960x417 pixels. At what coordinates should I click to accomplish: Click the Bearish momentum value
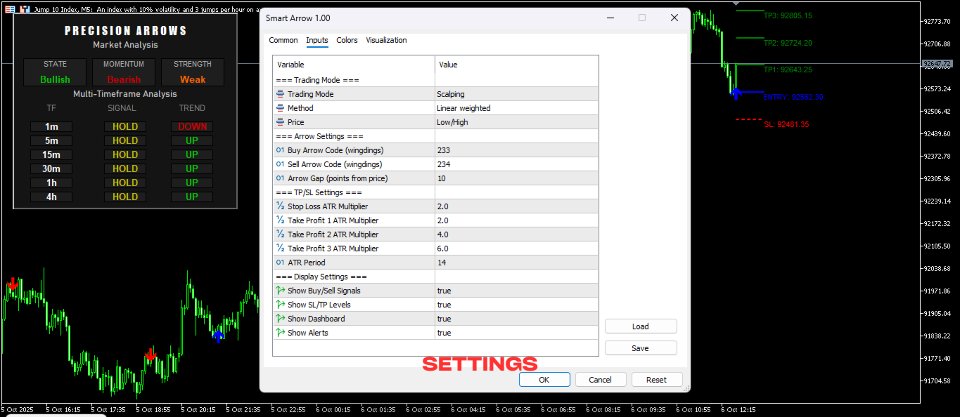coord(124,80)
